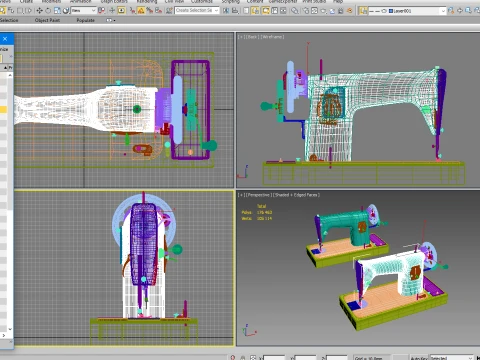Open the Populate ribbon tab
This screenshot has width=480, height=360.
(86, 20)
